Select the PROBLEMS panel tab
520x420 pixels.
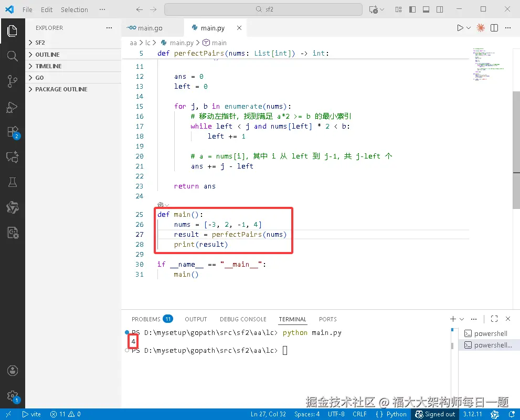(x=152, y=319)
